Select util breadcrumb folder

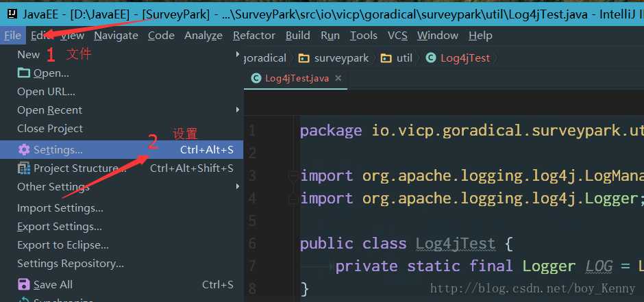(x=404, y=58)
